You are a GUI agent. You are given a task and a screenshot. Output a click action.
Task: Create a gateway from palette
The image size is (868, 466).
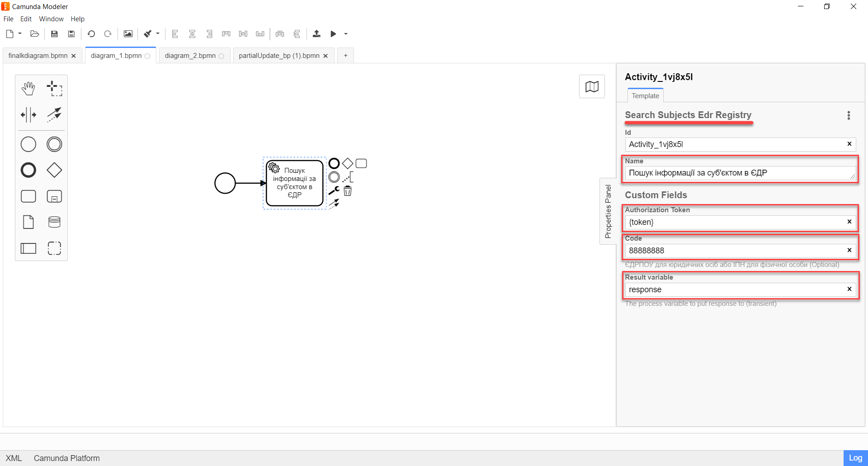tap(54, 170)
